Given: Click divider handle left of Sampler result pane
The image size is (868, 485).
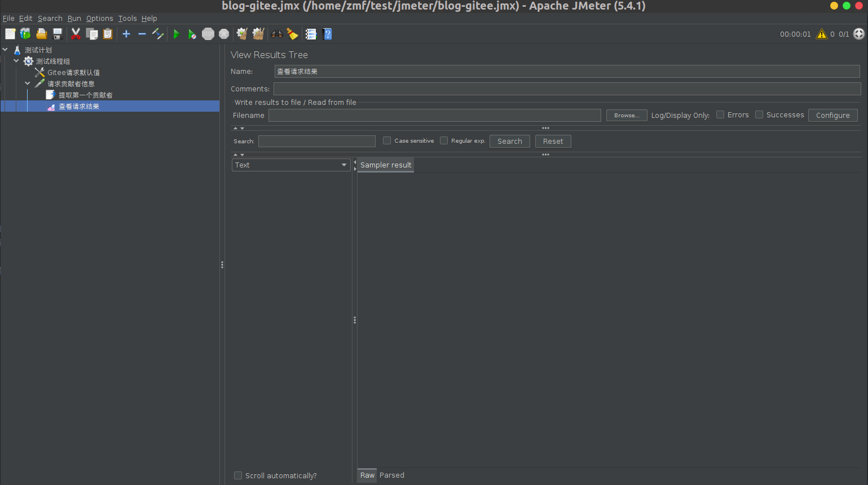Looking at the screenshot, I should [x=355, y=320].
